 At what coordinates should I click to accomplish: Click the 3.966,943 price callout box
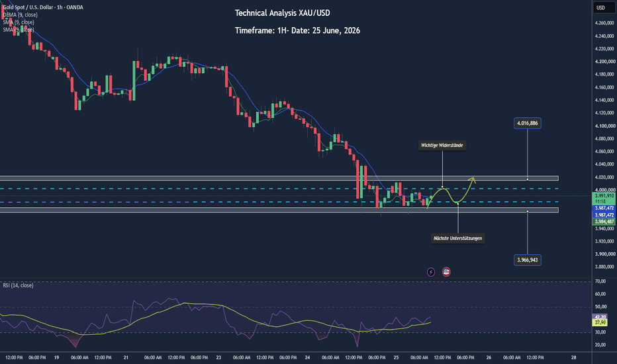527,260
